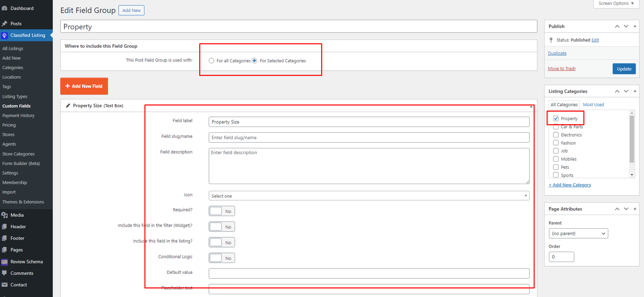Click the Media icon in sidebar

tap(4, 215)
